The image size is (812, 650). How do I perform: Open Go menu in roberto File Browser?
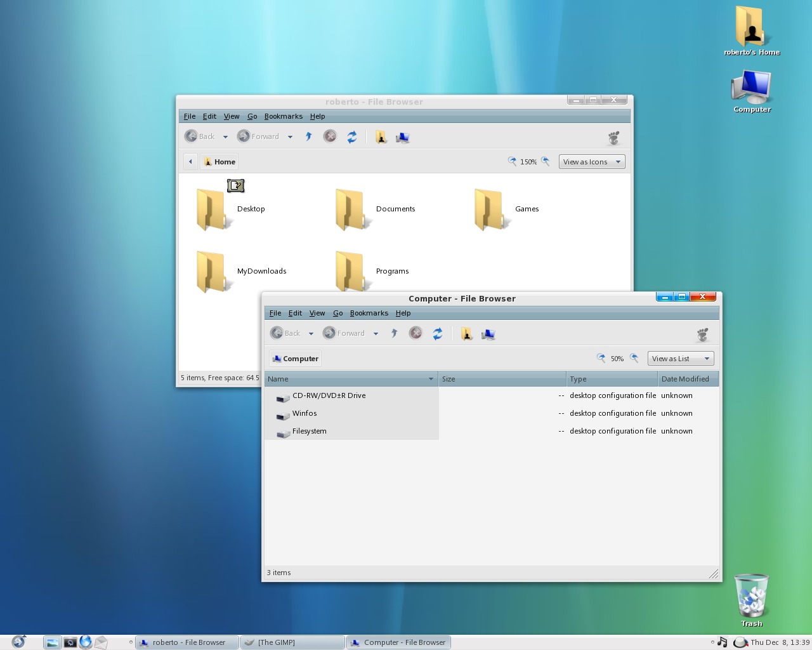(252, 116)
